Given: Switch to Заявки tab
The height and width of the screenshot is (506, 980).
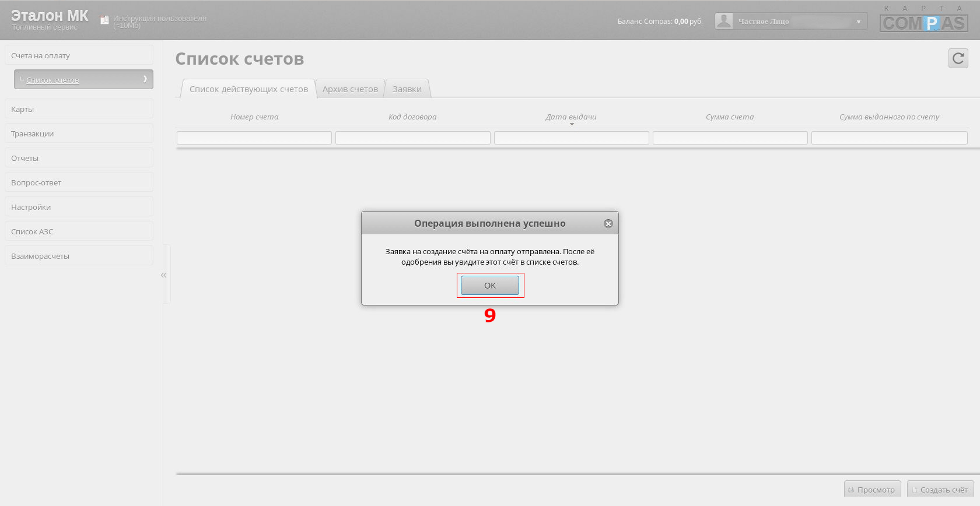Looking at the screenshot, I should (x=407, y=89).
